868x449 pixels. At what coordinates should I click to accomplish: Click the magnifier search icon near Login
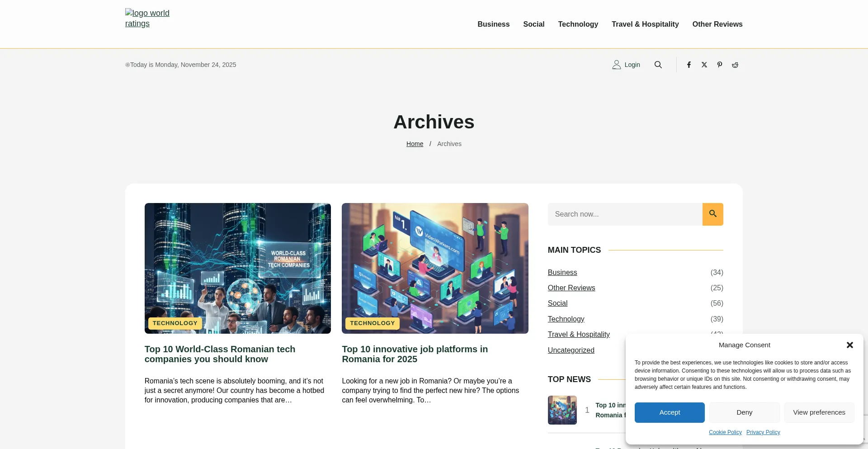[658, 65]
